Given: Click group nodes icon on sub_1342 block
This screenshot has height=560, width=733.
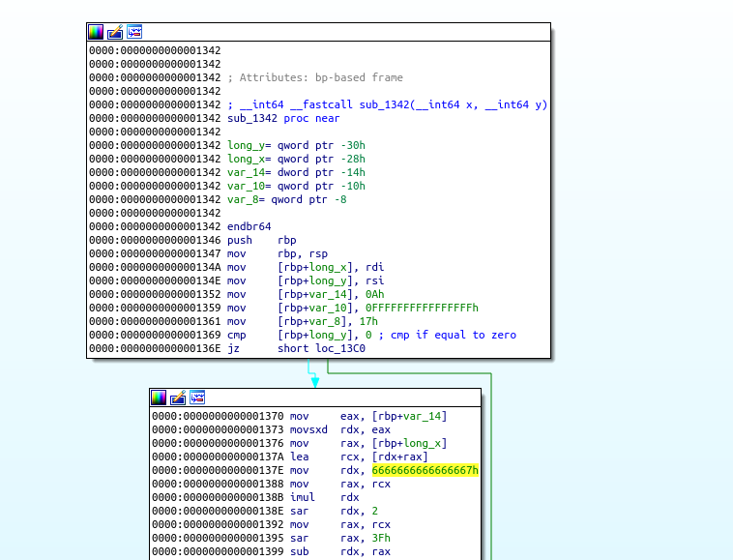Looking at the screenshot, I should pyautogui.click(x=134, y=32).
